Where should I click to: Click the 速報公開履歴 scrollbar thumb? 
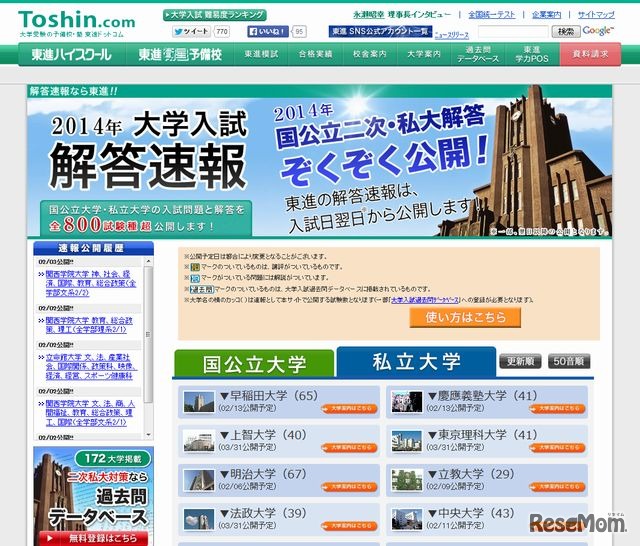(x=148, y=335)
